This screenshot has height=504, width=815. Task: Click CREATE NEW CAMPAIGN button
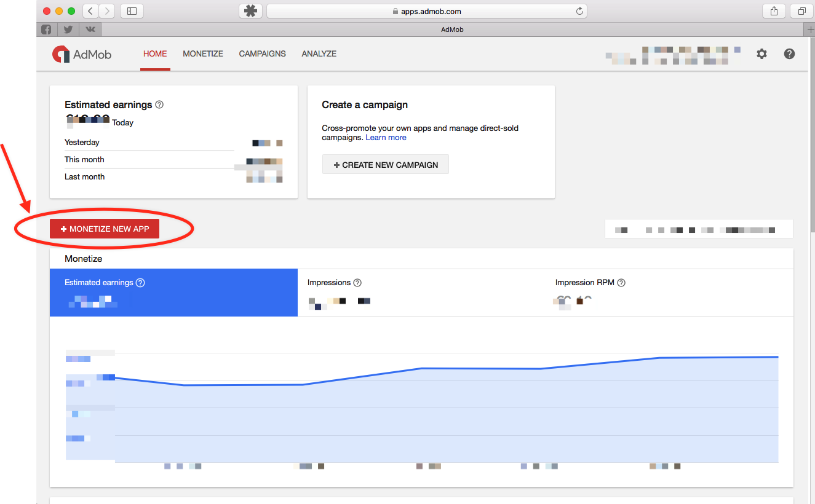pos(386,165)
